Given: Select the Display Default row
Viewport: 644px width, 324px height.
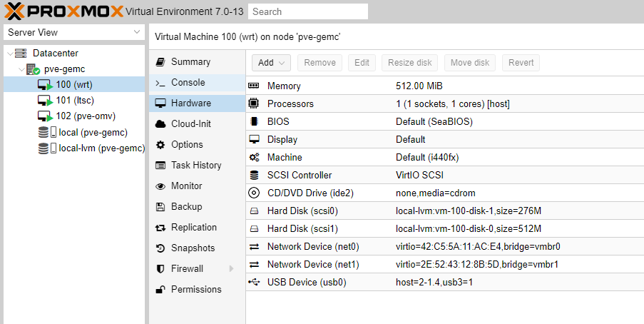Looking at the screenshot, I should click(445, 139).
